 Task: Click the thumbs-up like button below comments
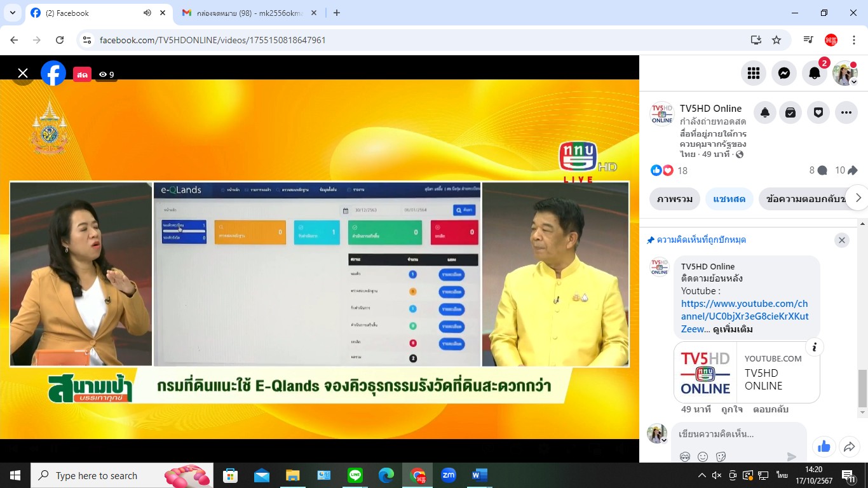(824, 447)
